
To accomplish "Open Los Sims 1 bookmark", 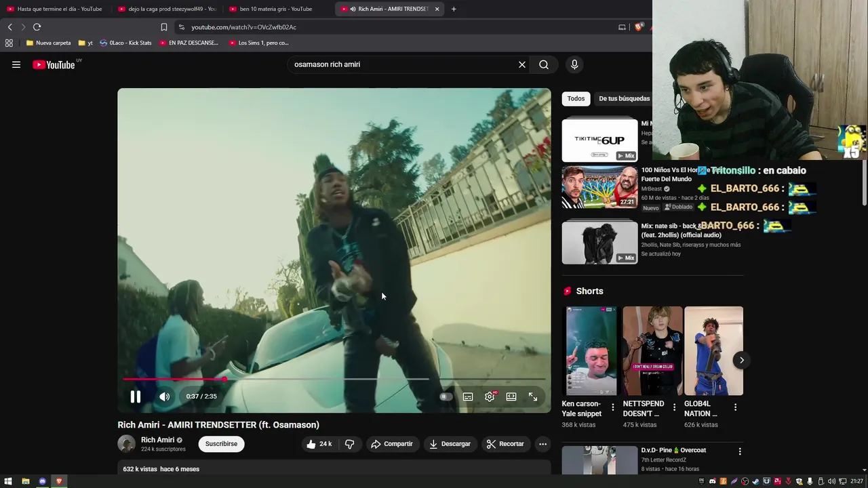I will pos(259,43).
